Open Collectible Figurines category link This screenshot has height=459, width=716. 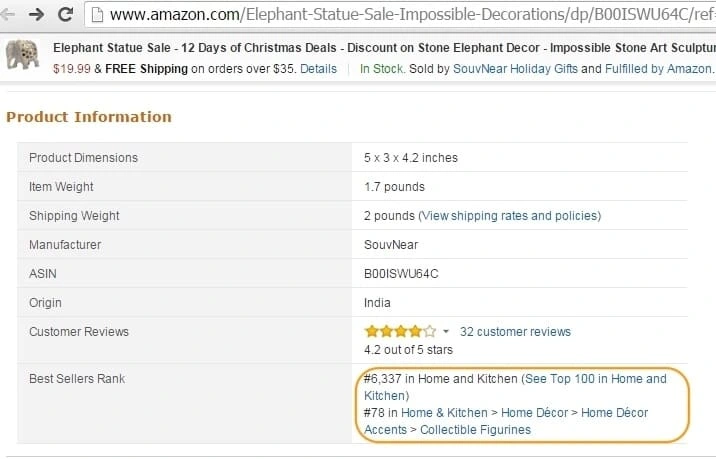point(475,430)
